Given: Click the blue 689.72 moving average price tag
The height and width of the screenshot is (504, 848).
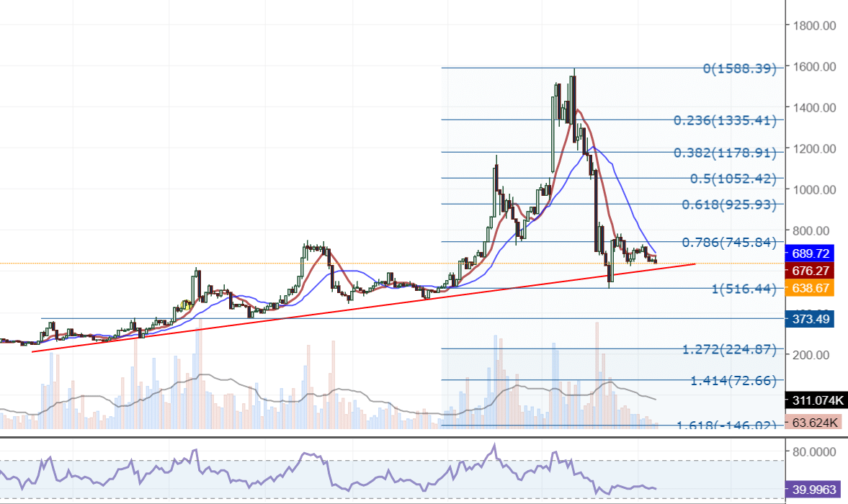Looking at the screenshot, I should pos(812,253).
